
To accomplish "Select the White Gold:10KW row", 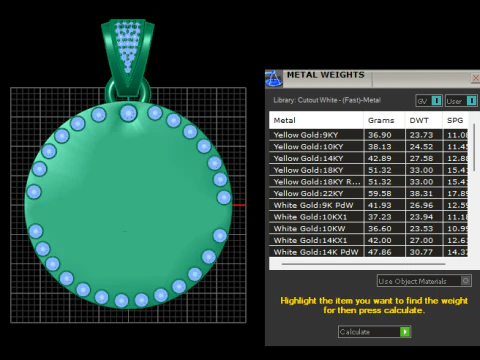I will pos(368,228).
